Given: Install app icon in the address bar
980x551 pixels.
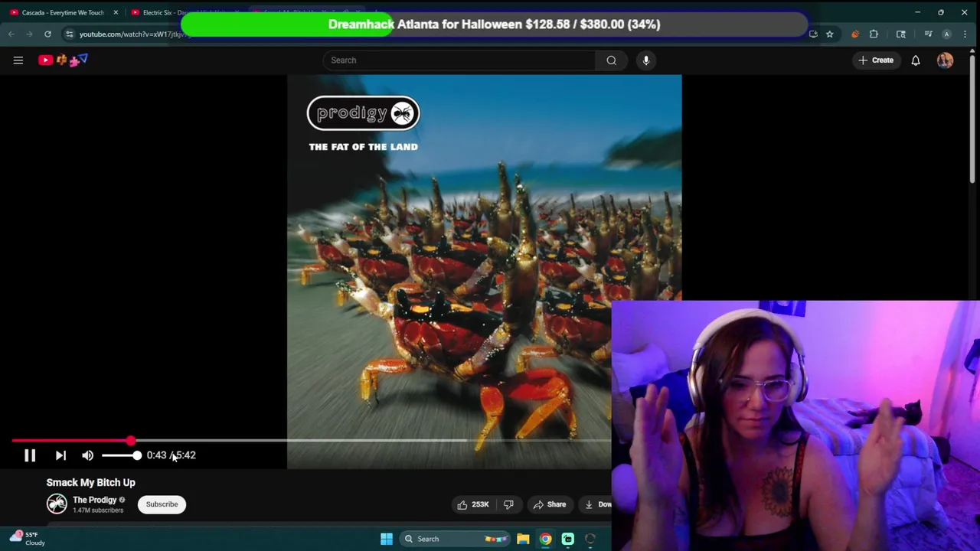Looking at the screenshot, I should (813, 34).
